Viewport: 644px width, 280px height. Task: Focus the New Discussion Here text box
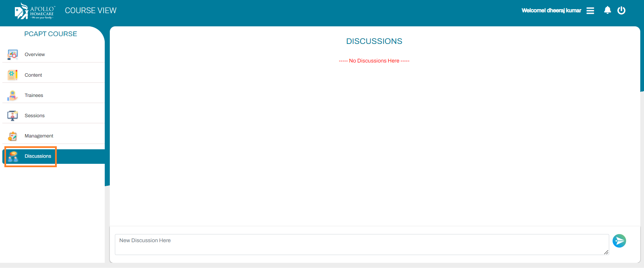coord(362,244)
